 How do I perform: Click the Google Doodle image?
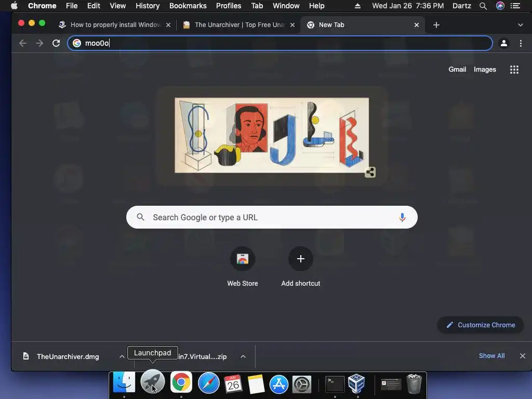[271, 136]
